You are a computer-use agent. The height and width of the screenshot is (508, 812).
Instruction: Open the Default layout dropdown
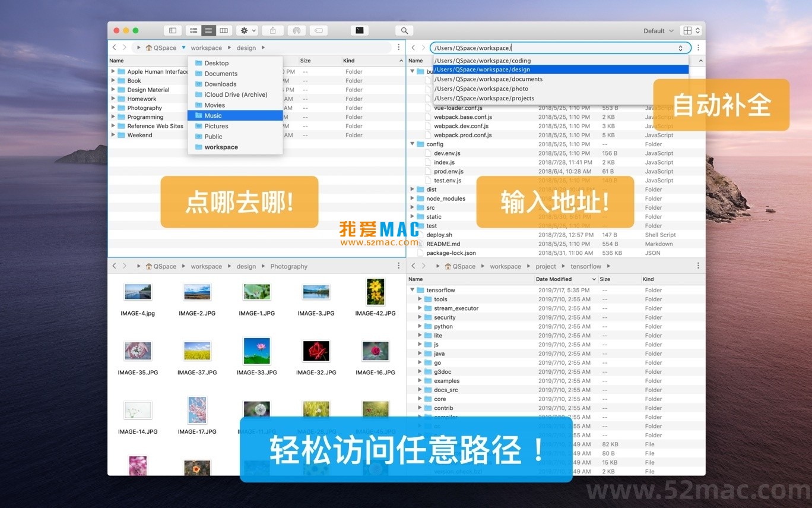[658, 30]
